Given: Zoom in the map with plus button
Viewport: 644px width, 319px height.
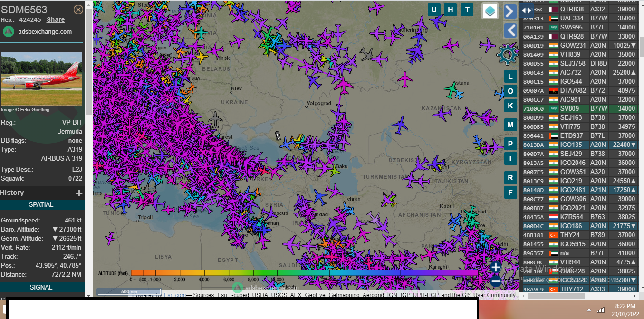Looking at the screenshot, I should tap(496, 268).
